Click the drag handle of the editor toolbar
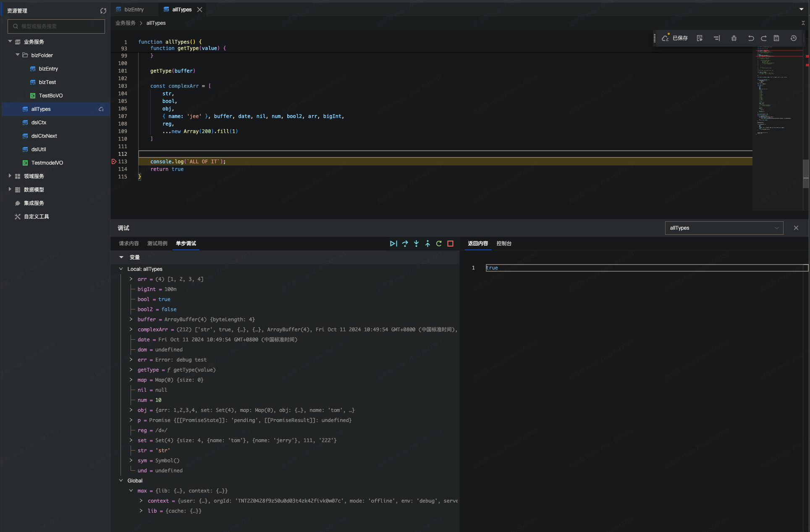 tap(655, 38)
